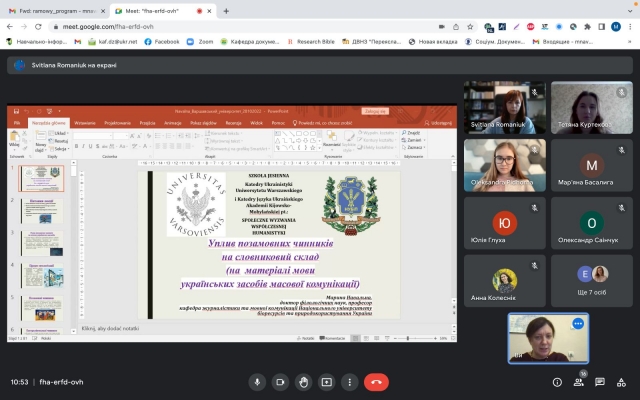Open options on own video tile
The height and width of the screenshot is (400, 640).
coord(578,324)
